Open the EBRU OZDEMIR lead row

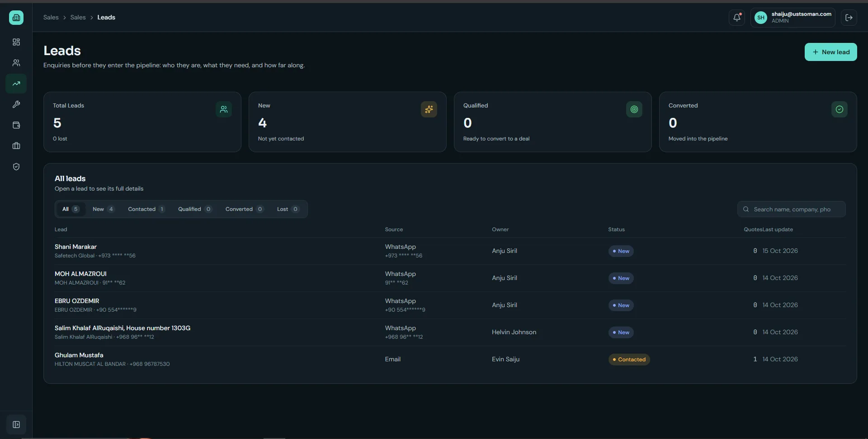[x=450, y=305]
